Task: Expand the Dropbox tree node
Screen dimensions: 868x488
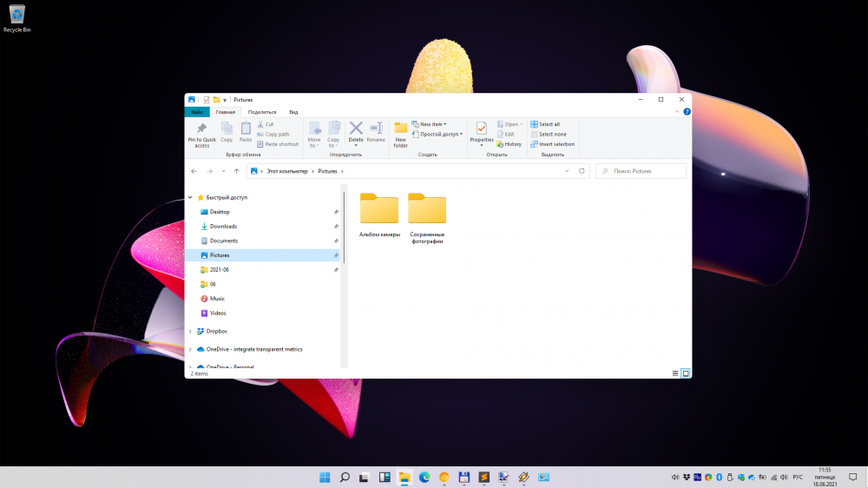Action: point(191,331)
